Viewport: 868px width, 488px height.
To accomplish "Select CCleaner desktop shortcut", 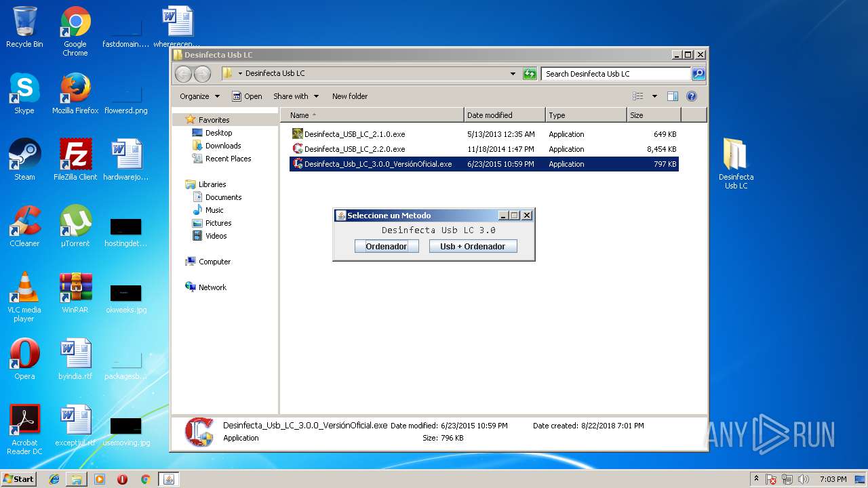I will [x=24, y=226].
